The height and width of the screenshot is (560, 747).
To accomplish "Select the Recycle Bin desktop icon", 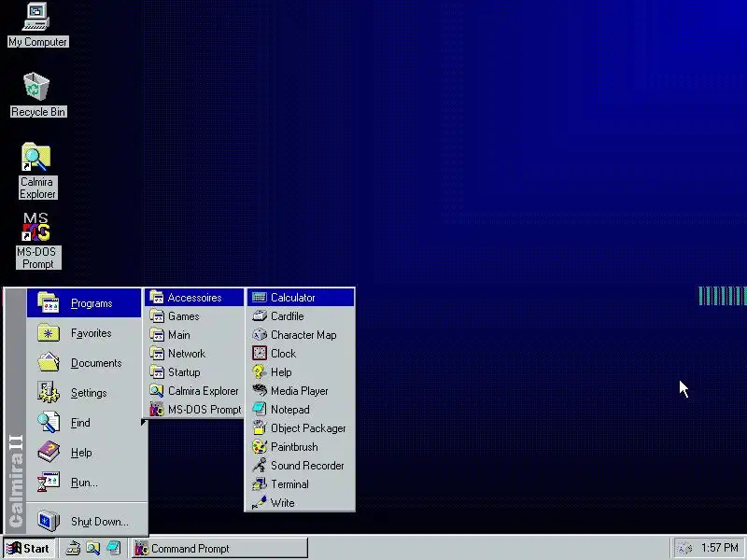I will tap(37, 95).
